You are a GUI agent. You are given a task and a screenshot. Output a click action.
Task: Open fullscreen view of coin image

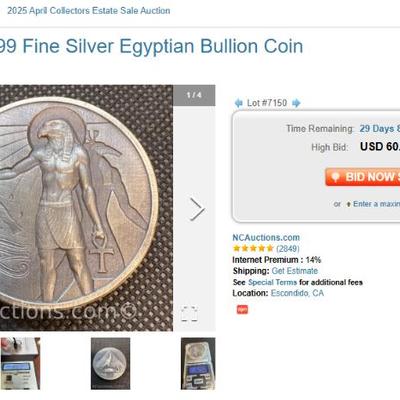(189, 314)
